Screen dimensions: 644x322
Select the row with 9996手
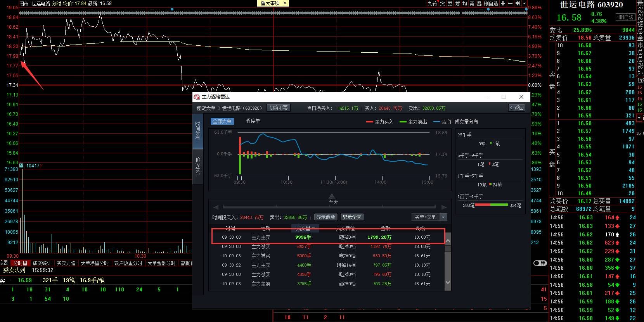coord(328,237)
